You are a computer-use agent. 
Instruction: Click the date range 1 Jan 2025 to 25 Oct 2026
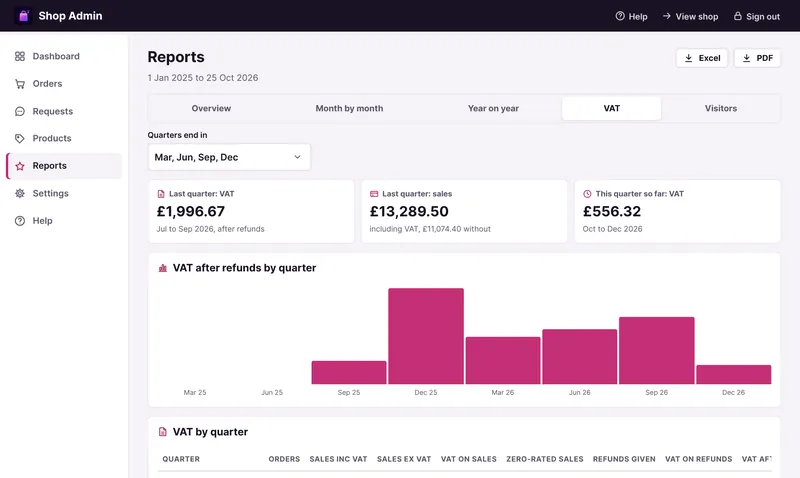[203, 78]
